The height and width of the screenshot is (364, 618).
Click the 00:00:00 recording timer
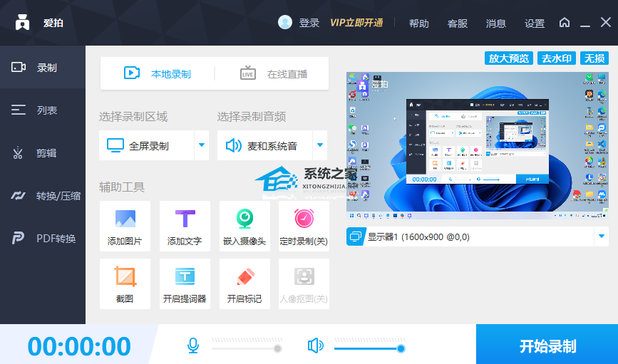pos(79,346)
